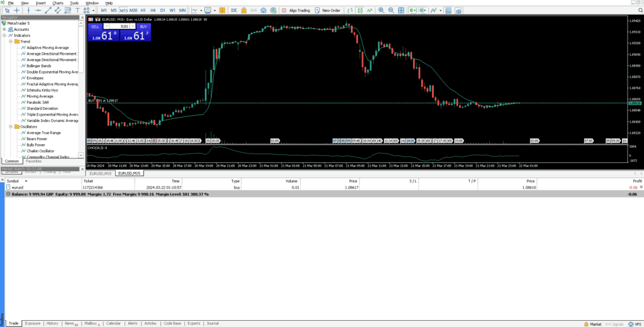Open the Market shopping bag icon
Image resolution: width=644 pixels, height=327 pixels.
(243, 10)
